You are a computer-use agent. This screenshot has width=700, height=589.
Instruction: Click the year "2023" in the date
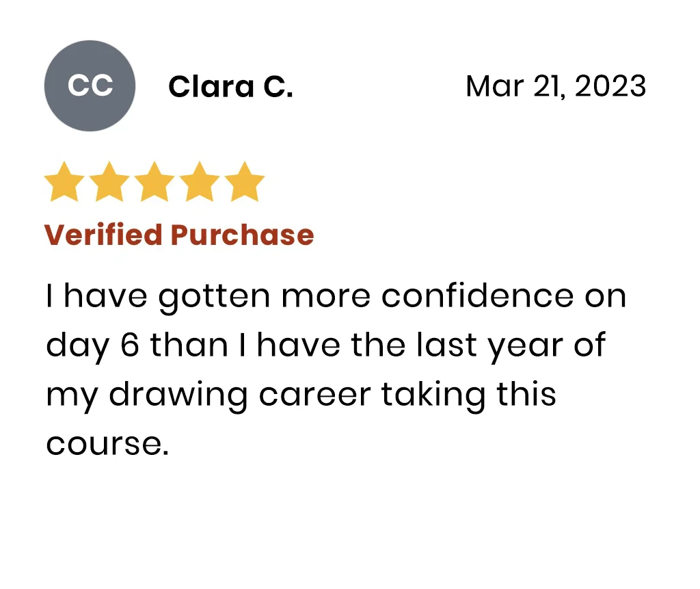(x=610, y=87)
